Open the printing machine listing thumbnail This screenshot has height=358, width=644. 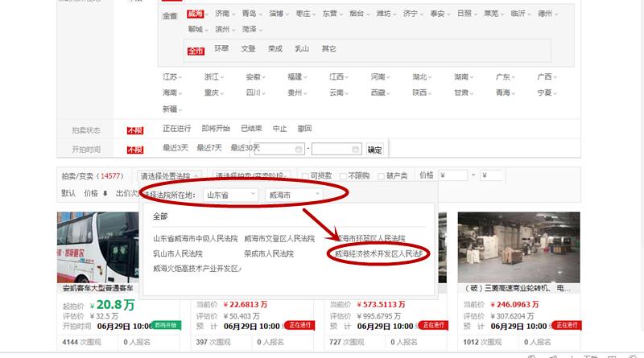click(518, 247)
